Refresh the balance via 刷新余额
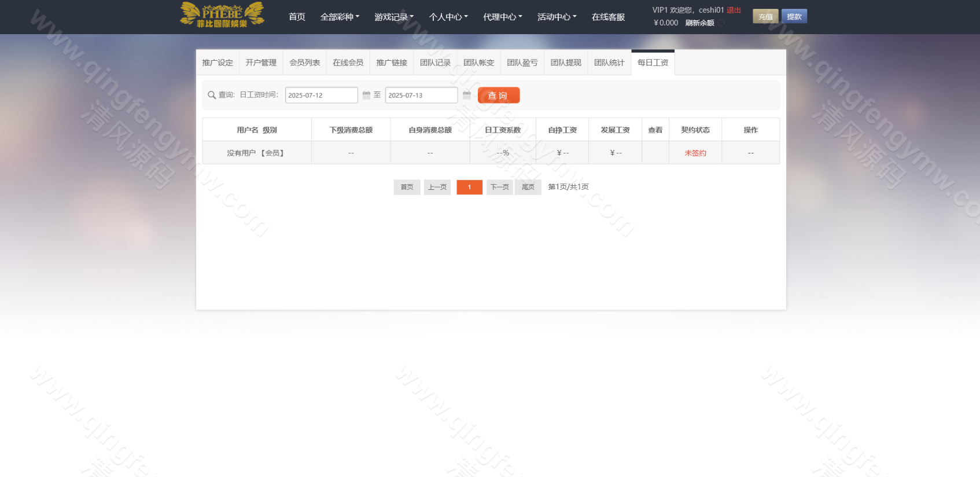Viewport: 980px width, 477px height. [699, 23]
